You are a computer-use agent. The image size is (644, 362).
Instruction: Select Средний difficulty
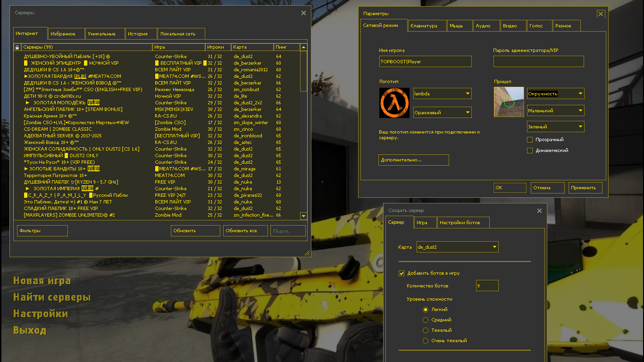[x=426, y=320]
